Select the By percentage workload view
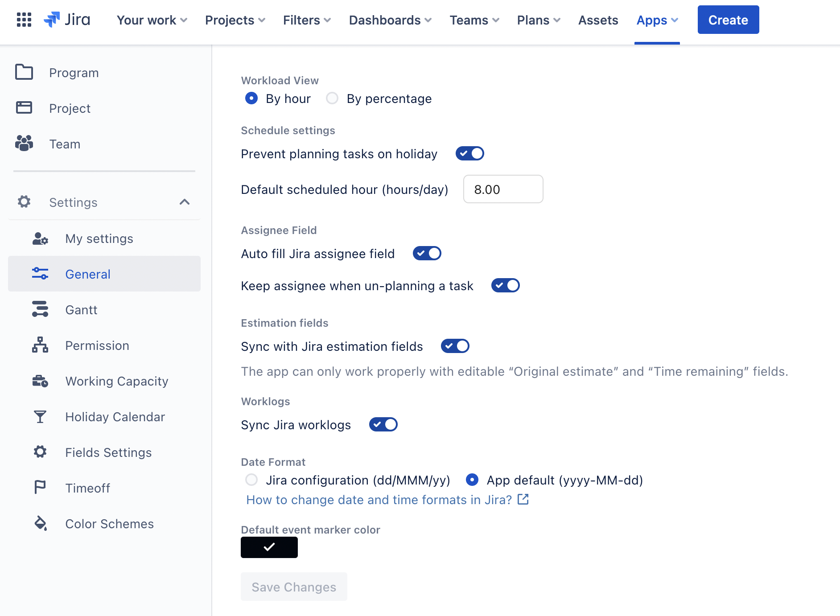 (x=332, y=98)
